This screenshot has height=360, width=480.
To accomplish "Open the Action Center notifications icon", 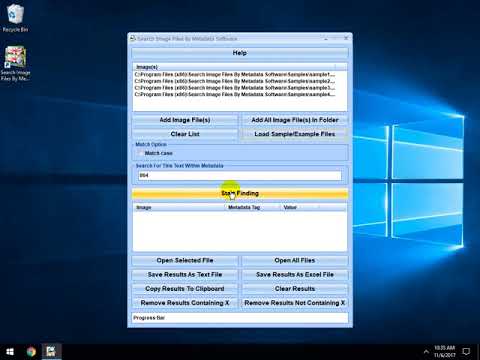I will point(466,352).
